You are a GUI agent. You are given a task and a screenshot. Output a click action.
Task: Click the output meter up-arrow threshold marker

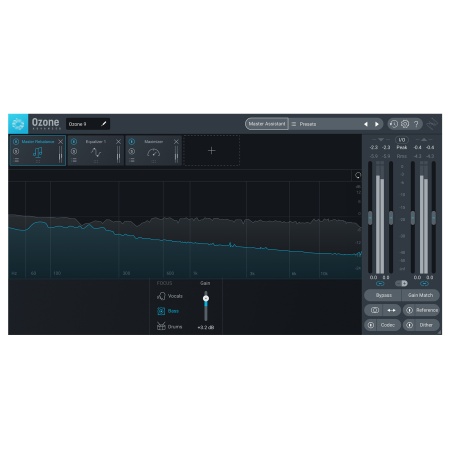tap(424, 140)
